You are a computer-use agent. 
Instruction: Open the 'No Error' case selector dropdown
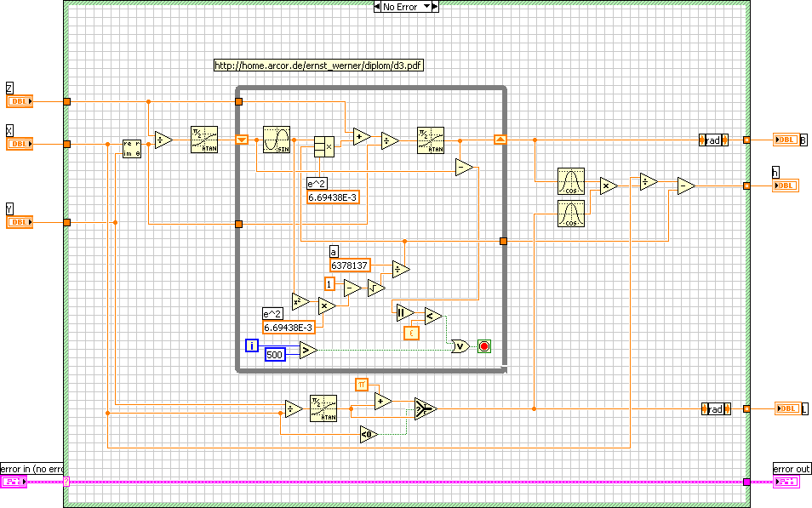[406, 7]
